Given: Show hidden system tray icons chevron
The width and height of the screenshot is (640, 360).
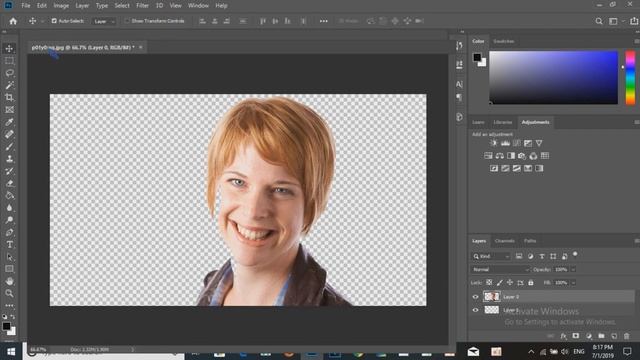Looking at the screenshot, I should [531, 351].
